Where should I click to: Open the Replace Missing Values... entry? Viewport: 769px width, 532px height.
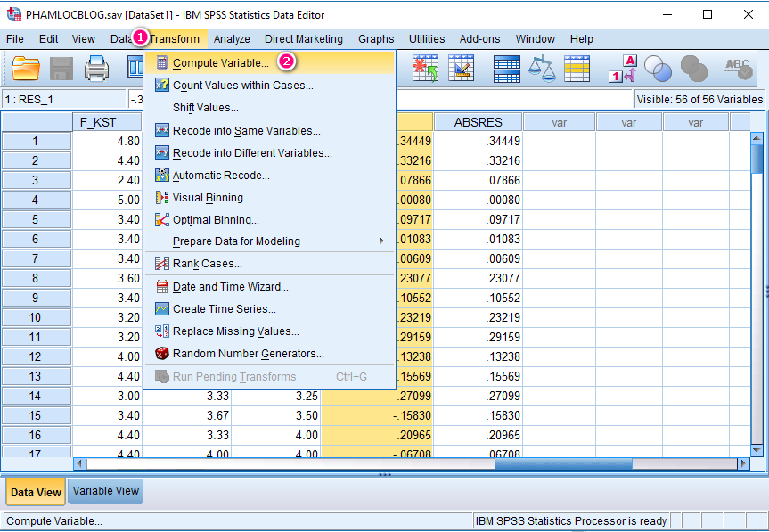click(270, 331)
